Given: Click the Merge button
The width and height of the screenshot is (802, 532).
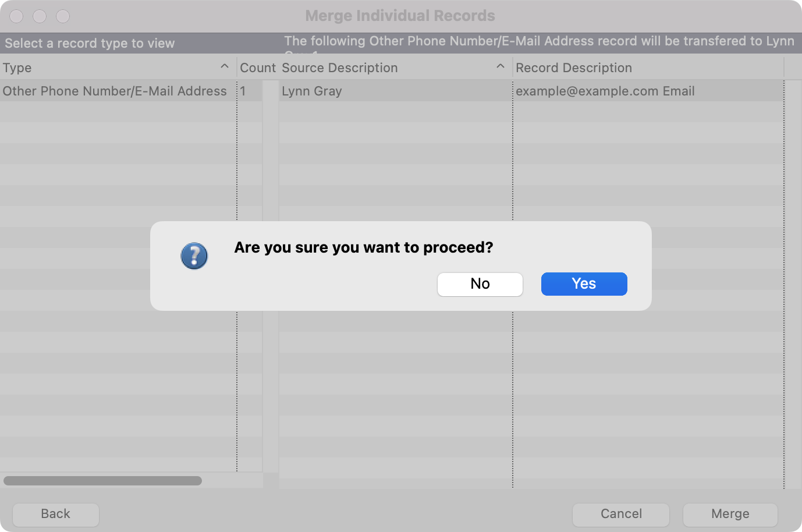Looking at the screenshot, I should point(730,514).
